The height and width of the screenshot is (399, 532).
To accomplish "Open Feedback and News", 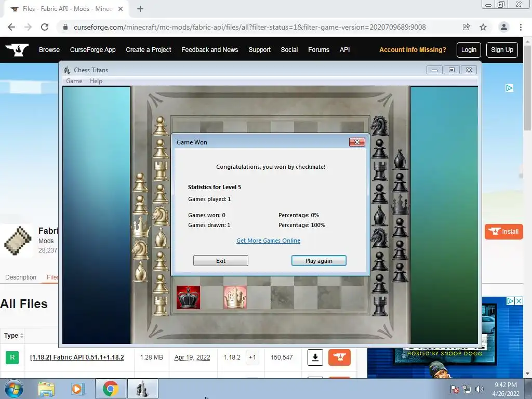I will point(210,50).
